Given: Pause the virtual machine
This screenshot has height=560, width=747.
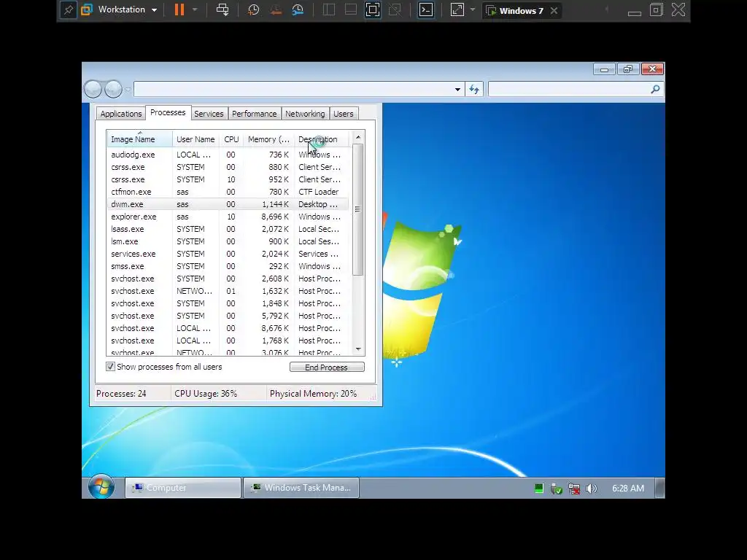Looking at the screenshot, I should coord(179,10).
